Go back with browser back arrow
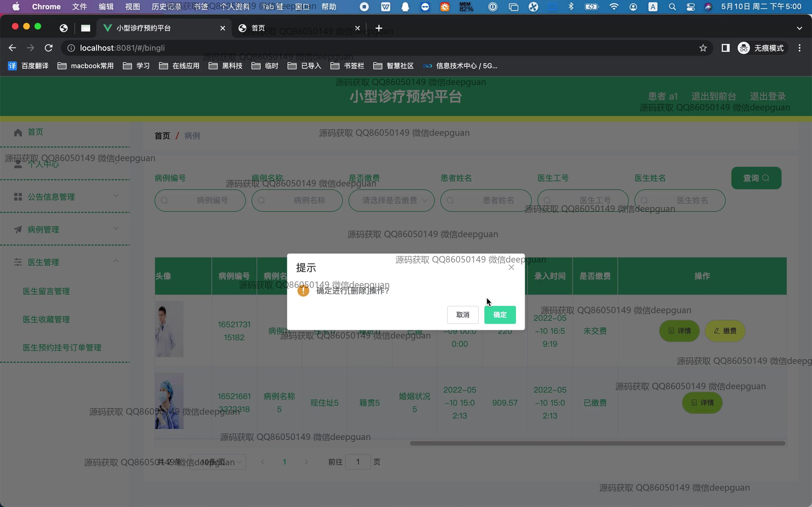The height and width of the screenshot is (507, 812). 12,48
